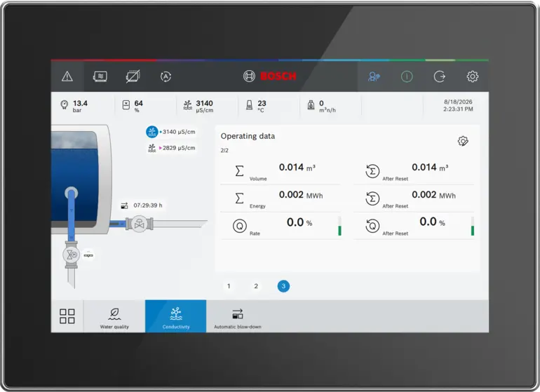Open the Automatic blow-down tab
Screen dimensions: 540x392
238,316
